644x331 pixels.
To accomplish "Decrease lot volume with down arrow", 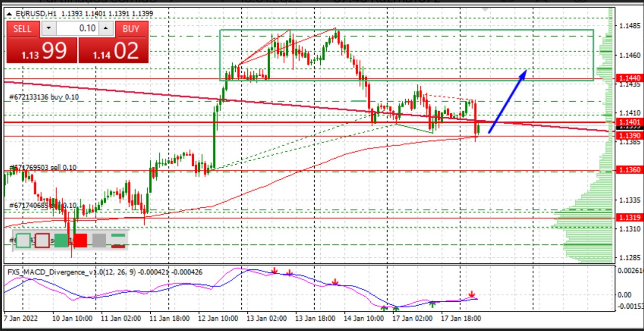I will [x=49, y=29].
